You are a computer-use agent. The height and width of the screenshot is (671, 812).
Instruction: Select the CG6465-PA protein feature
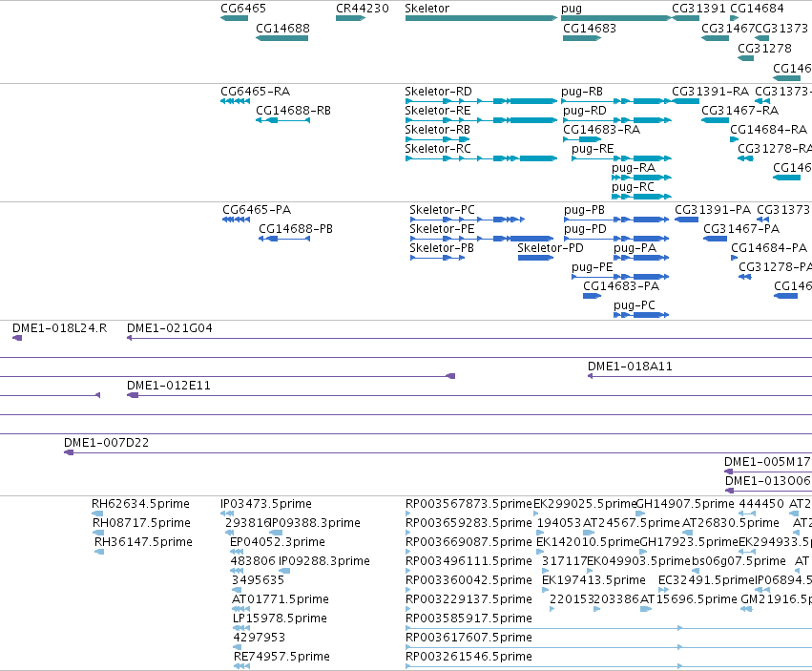[x=236, y=220]
